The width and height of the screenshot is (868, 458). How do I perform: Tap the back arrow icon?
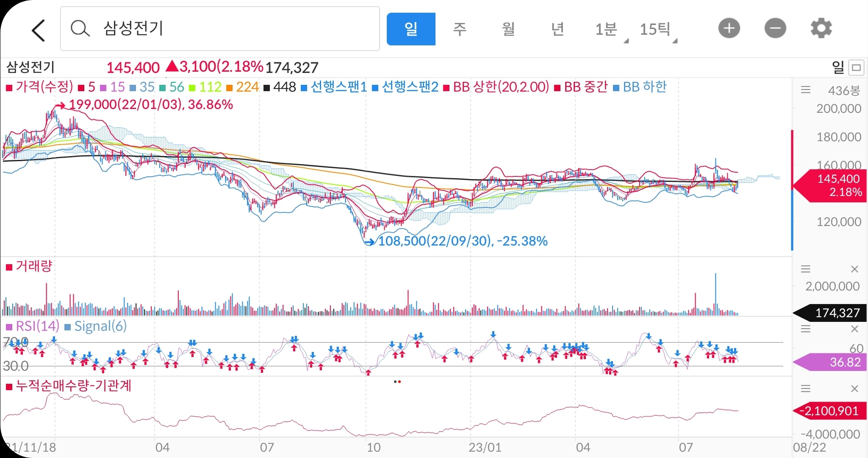(39, 30)
